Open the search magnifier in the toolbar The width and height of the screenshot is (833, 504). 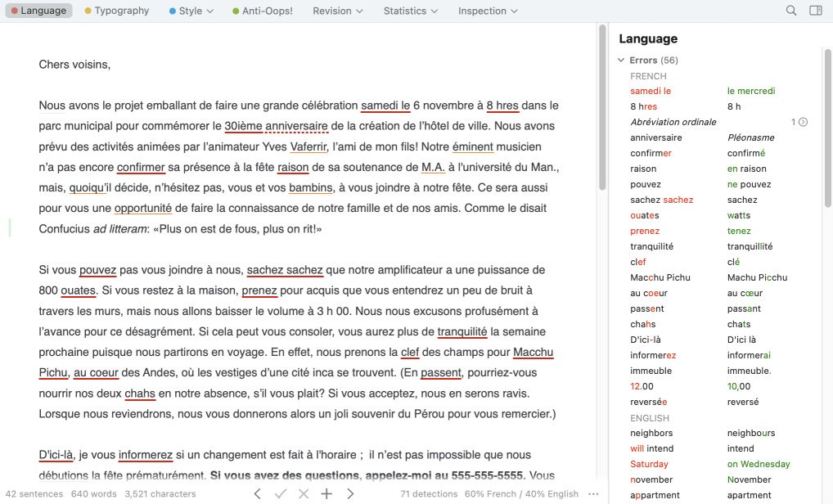coord(791,11)
